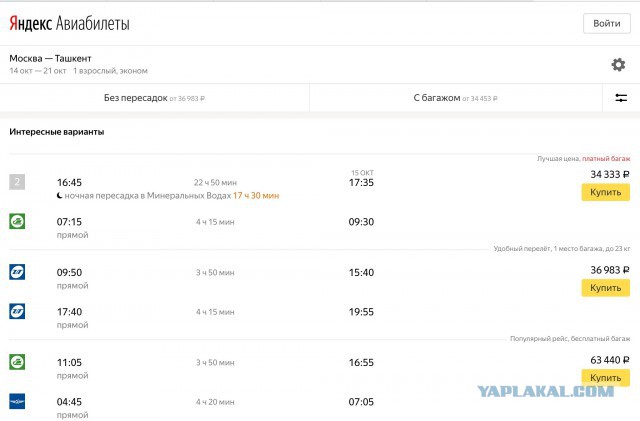This screenshot has width=640, height=421.
Task: Click the blue airline logo beside 04:45
Action: click(x=17, y=401)
